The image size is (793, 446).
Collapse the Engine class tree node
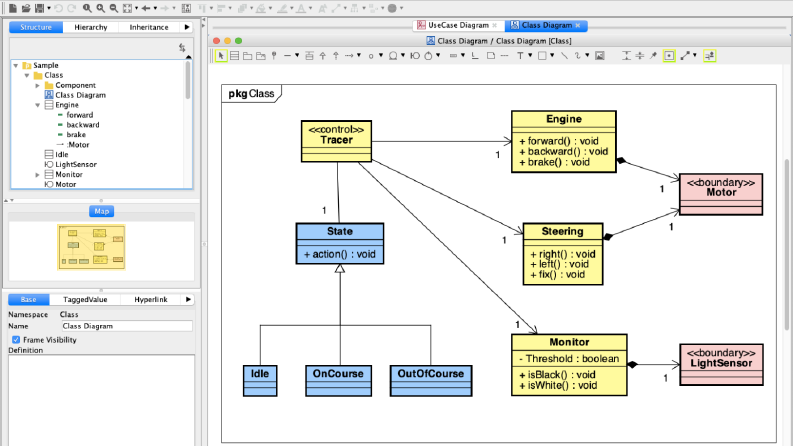coord(37,105)
